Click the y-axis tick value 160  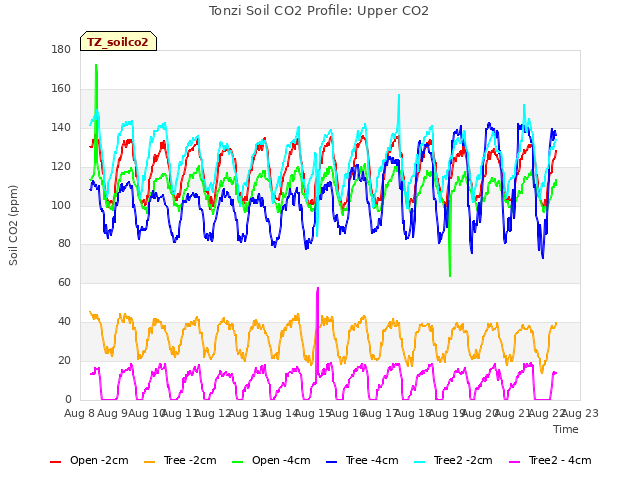(61, 89)
